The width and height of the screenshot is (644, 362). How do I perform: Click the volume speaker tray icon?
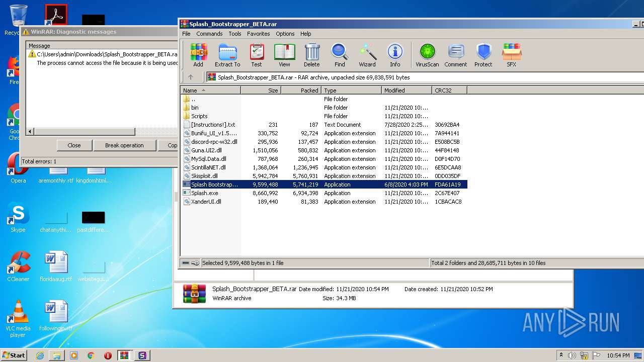[x=572, y=355]
